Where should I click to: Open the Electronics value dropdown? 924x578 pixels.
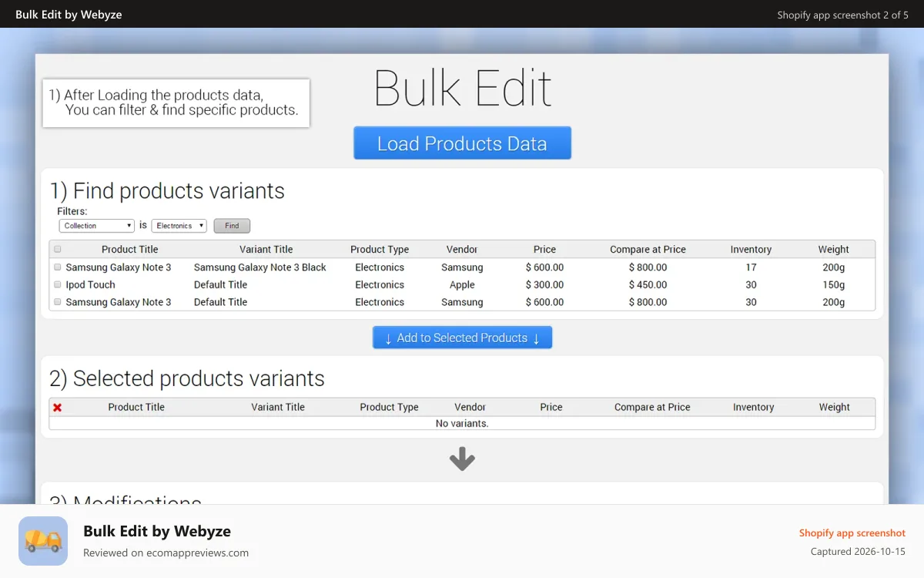click(179, 226)
